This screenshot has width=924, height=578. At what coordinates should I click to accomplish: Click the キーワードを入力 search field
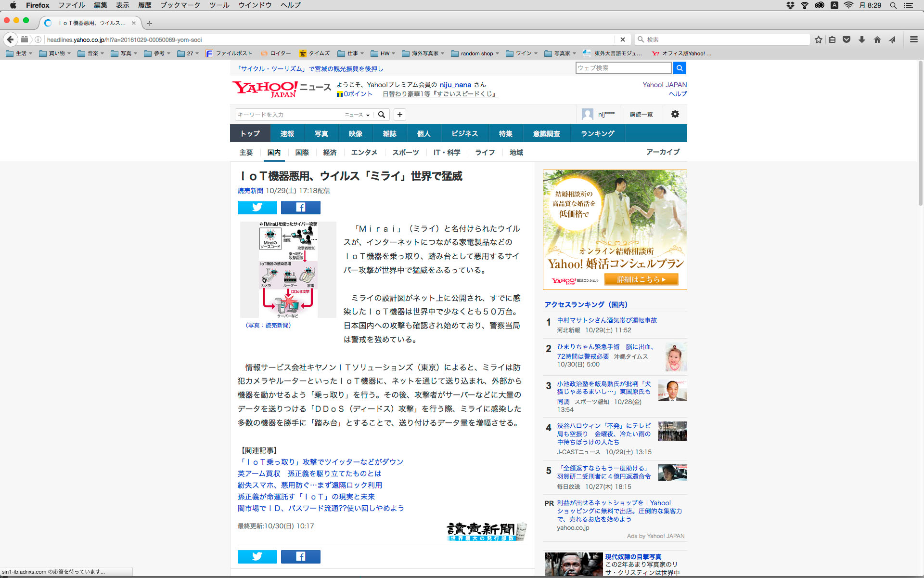[x=288, y=115]
